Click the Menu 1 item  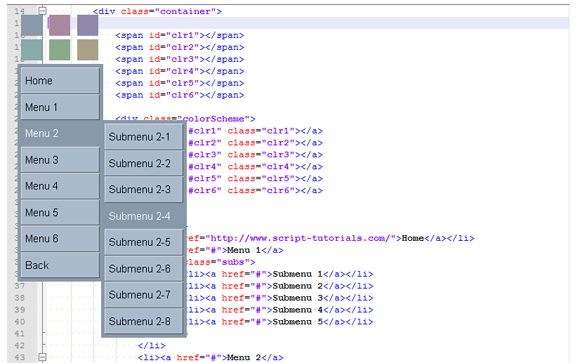pos(60,107)
